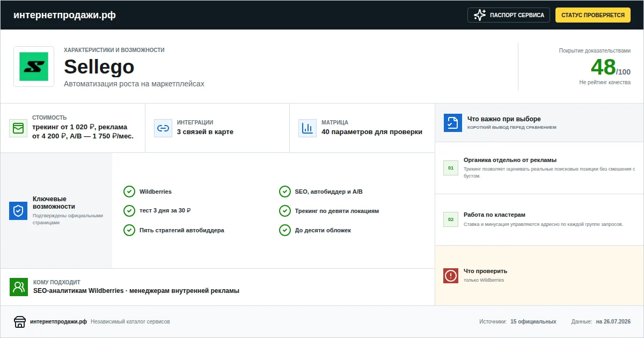This screenshot has width=644, height=338.
Task: Click the sparkle icon in Паспорт сервиса
Action: (480, 15)
